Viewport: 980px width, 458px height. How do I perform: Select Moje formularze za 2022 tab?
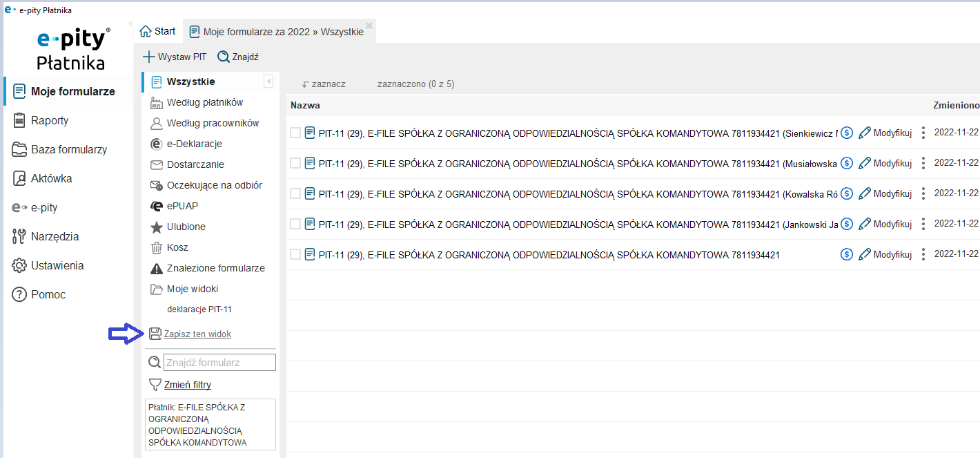276,32
